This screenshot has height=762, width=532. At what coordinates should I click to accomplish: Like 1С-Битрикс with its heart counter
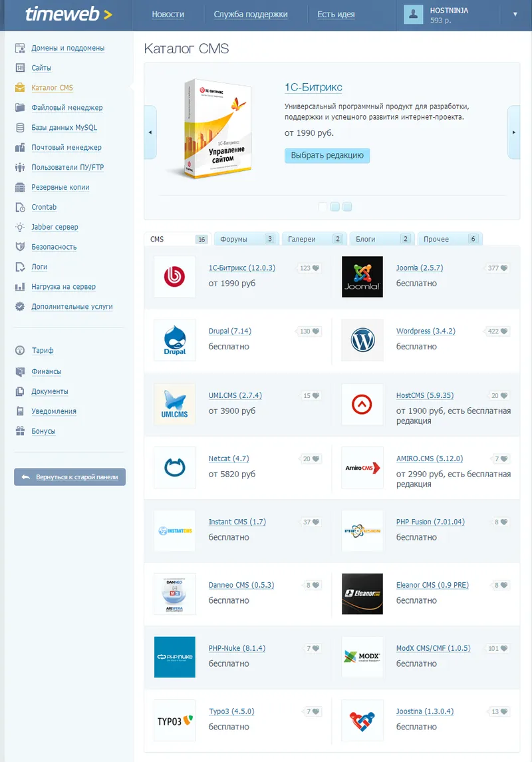pyautogui.click(x=309, y=268)
